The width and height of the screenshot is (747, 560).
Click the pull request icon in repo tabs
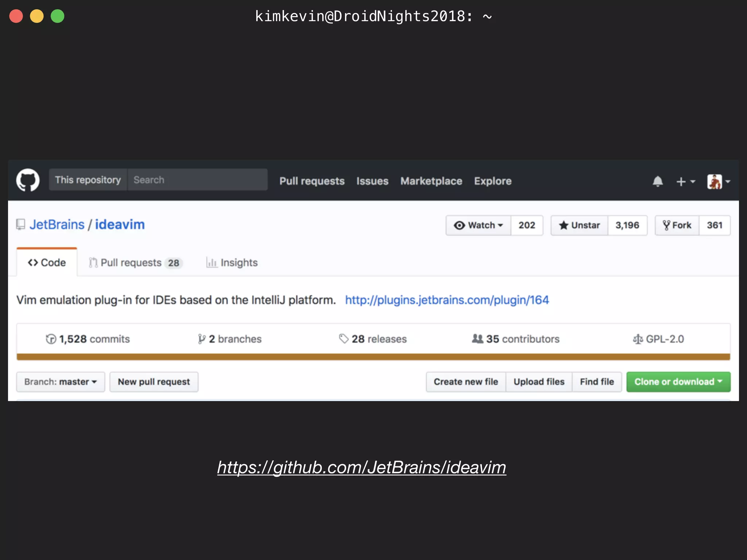(93, 262)
